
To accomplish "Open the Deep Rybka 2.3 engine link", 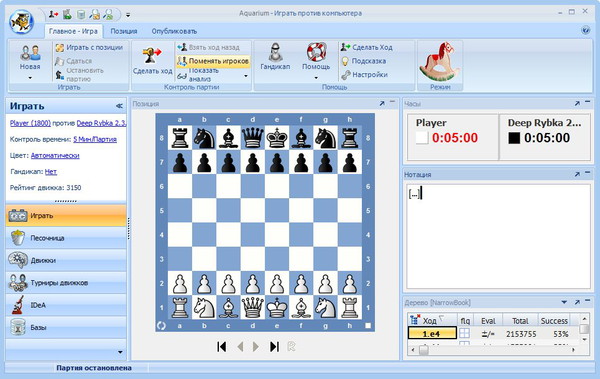I will pos(101,123).
